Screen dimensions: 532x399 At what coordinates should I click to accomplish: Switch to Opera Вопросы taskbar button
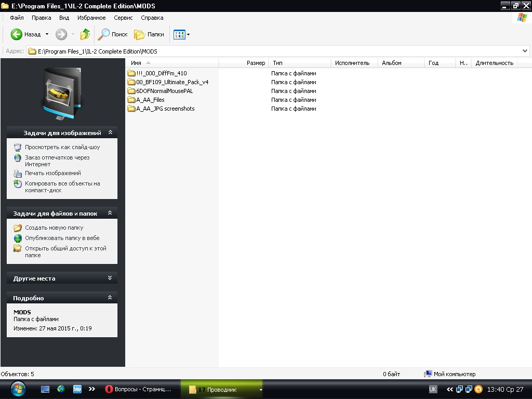138,389
